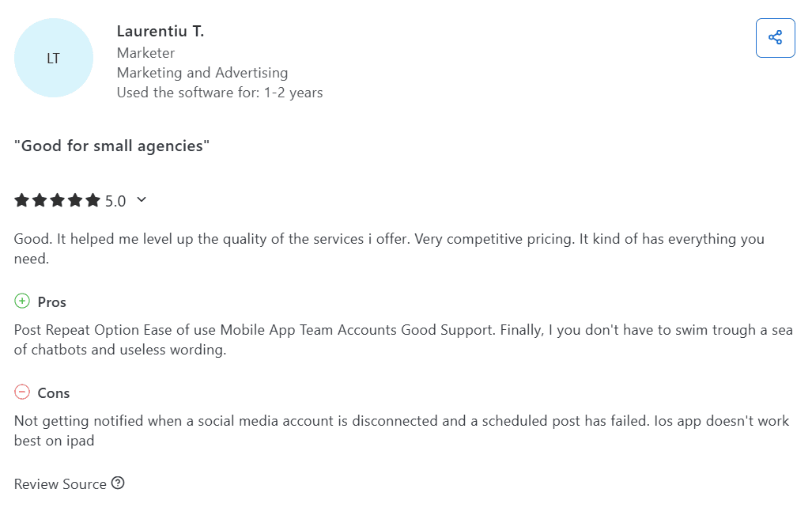The image size is (812, 508).
Task: Click the first star in the rating
Action: (22, 201)
